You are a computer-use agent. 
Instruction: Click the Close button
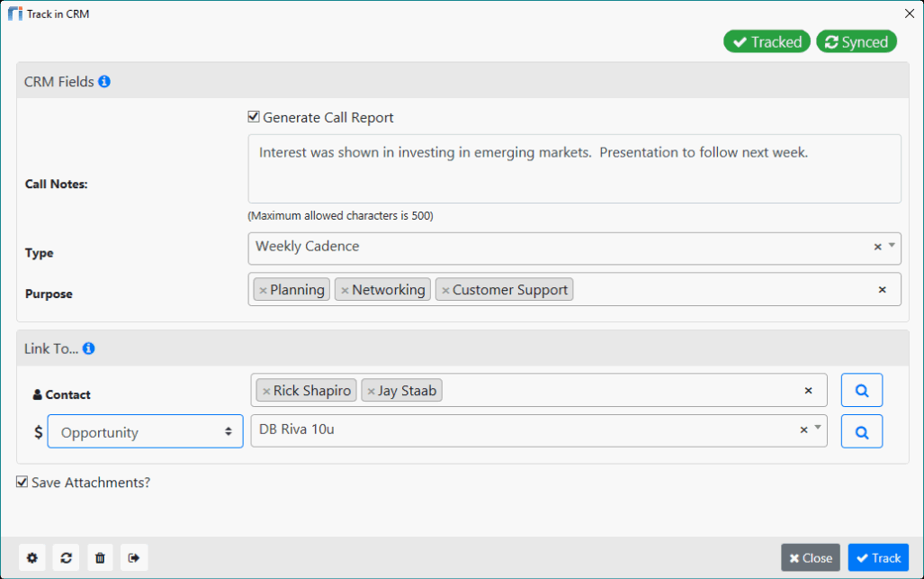[811, 557]
